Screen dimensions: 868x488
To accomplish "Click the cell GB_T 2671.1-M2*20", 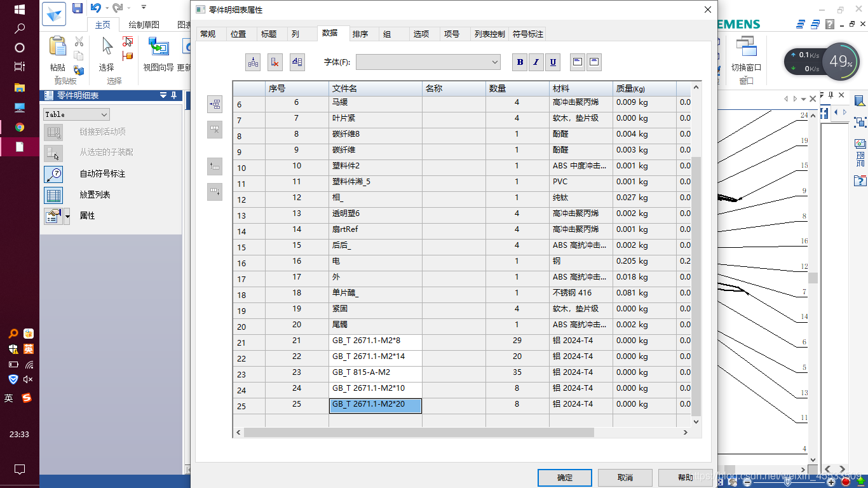I will tap(376, 406).
